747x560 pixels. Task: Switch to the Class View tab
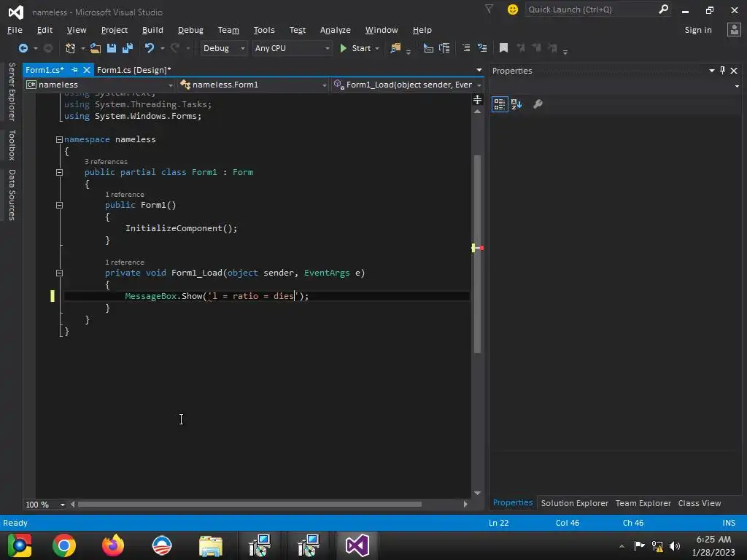[x=700, y=503]
